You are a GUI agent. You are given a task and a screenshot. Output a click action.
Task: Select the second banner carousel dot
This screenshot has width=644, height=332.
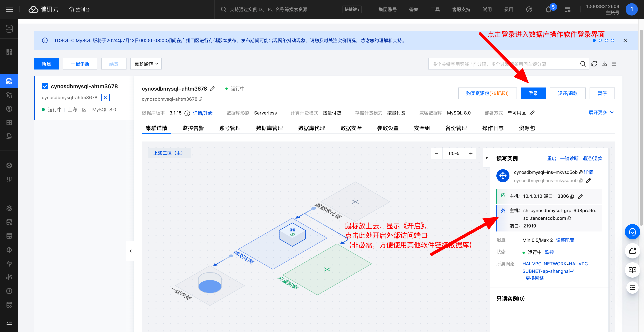600,40
